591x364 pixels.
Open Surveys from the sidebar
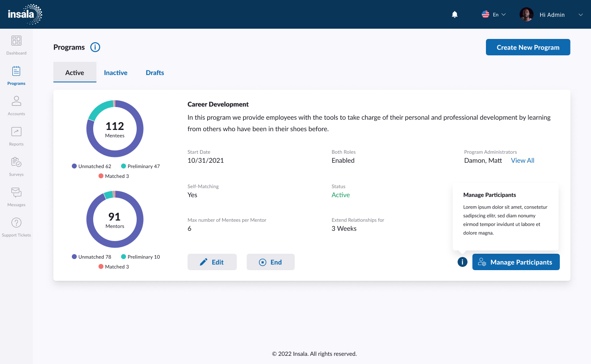16,162
